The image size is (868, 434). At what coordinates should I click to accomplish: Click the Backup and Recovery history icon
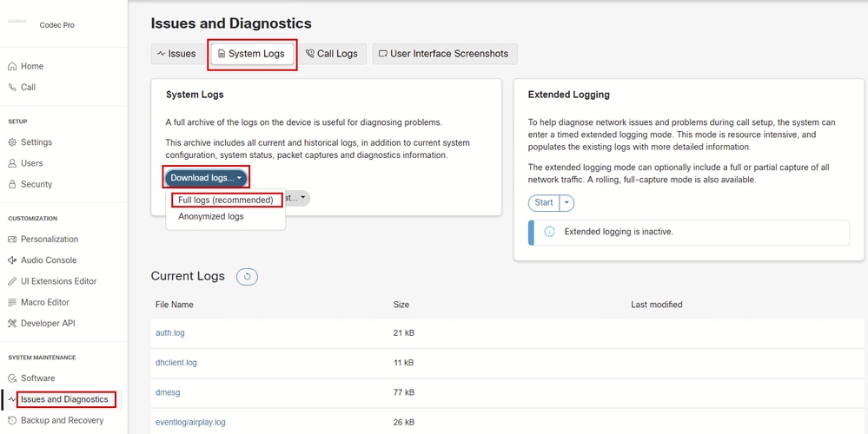(12, 420)
